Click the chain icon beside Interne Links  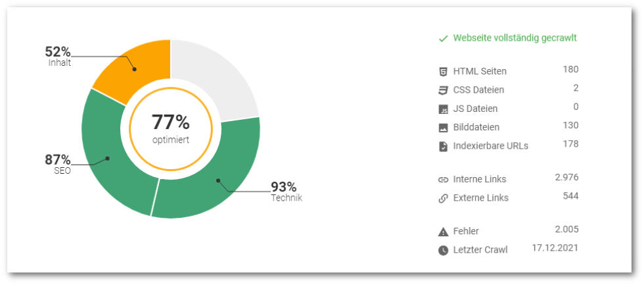pyautogui.click(x=443, y=179)
